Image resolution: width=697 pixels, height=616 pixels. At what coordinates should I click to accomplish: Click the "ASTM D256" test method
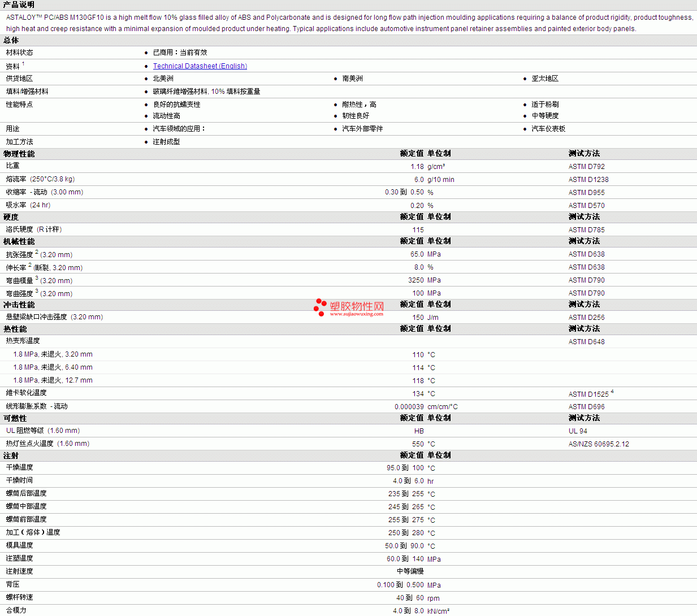coord(587,318)
